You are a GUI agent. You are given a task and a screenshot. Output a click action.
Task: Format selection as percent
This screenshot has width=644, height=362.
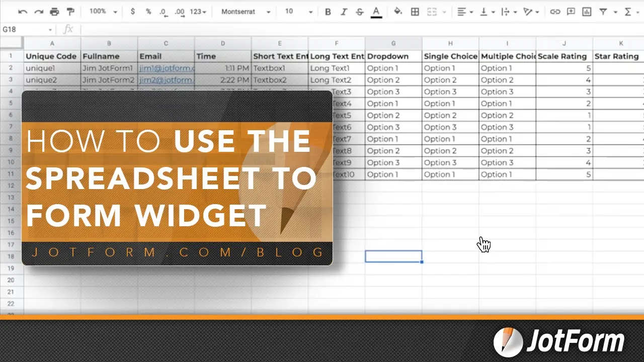click(x=148, y=12)
